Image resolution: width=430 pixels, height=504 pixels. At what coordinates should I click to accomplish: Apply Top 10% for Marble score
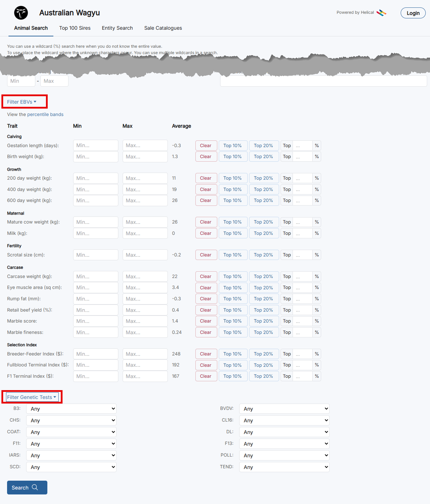pyautogui.click(x=232, y=321)
